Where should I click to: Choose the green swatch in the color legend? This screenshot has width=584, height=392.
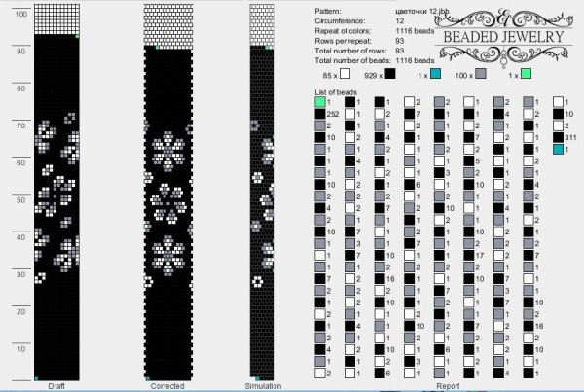pyautogui.click(x=526, y=74)
